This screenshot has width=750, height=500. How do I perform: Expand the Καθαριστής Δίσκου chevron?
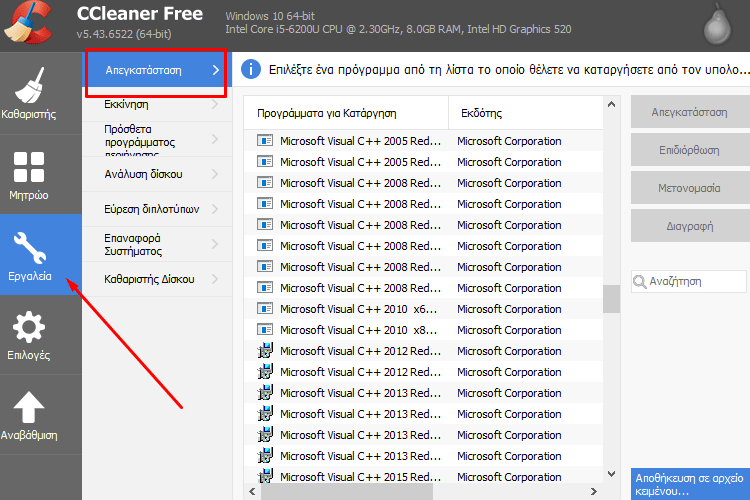(215, 279)
